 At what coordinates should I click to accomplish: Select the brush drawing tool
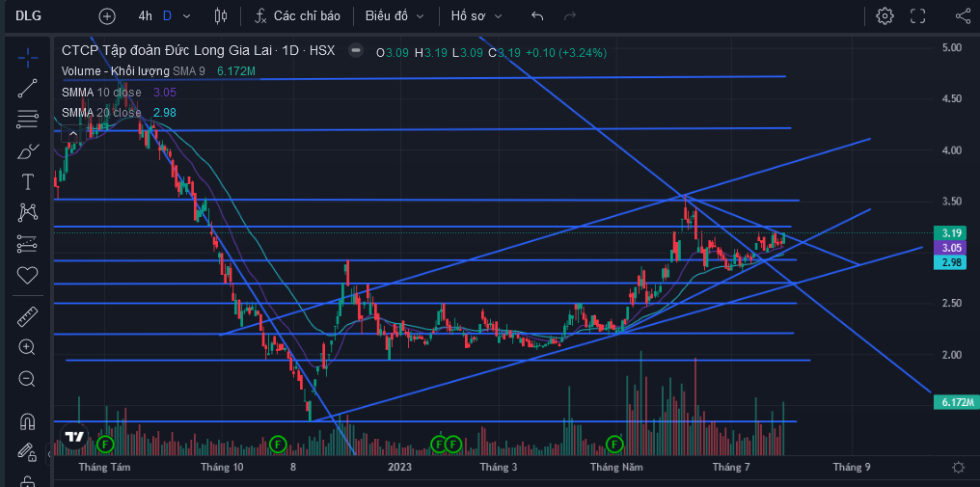click(28, 150)
